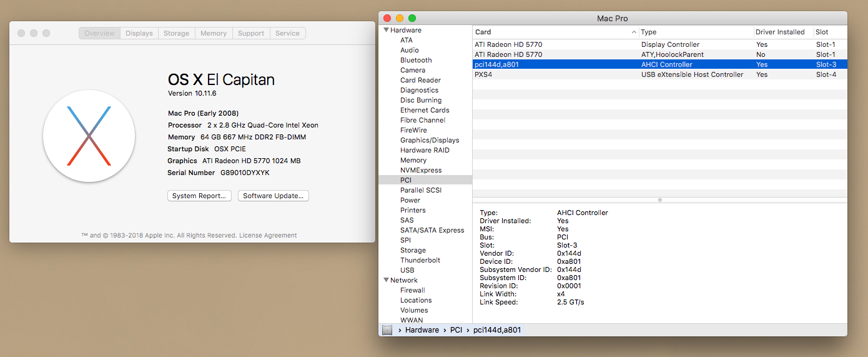Click the Type column header
868x357 pixels.
696,32
